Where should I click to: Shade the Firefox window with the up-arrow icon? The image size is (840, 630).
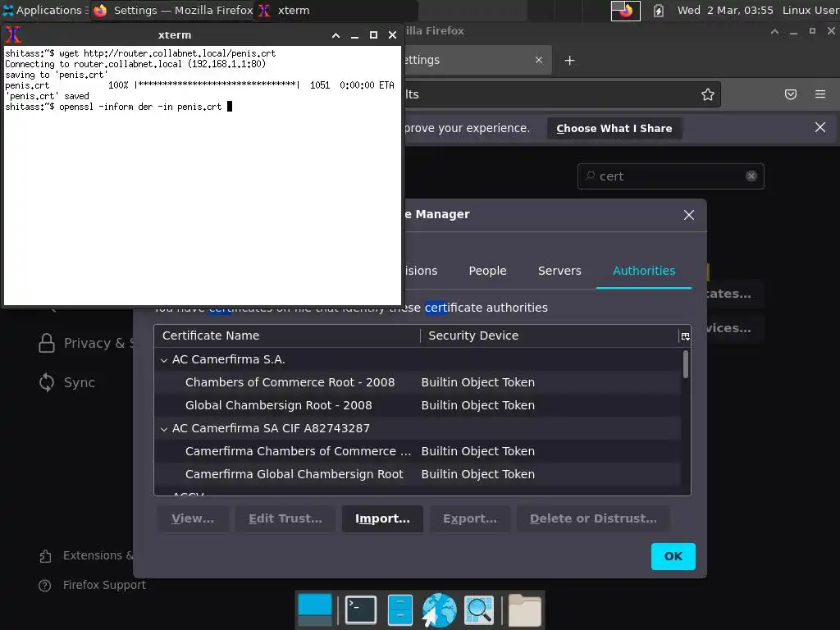tap(774, 32)
